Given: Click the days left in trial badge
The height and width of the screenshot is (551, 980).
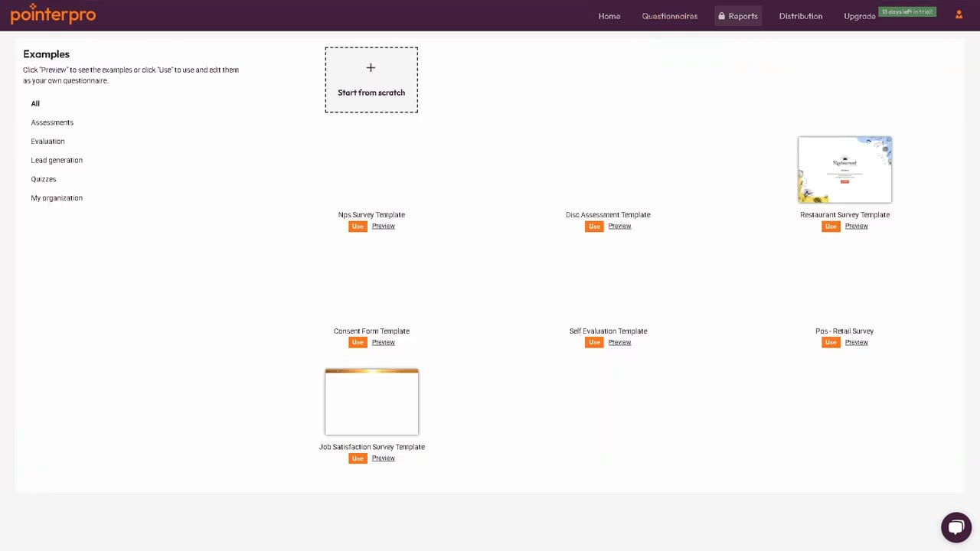Looking at the screenshot, I should tap(907, 11).
